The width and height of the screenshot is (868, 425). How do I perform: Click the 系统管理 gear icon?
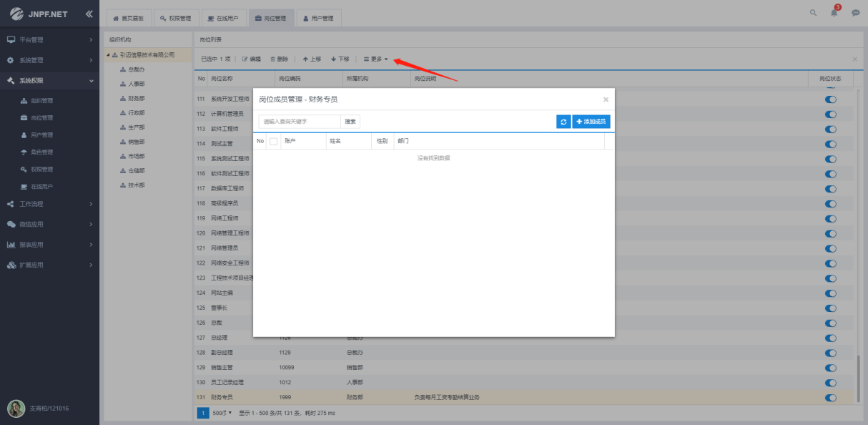pos(11,60)
